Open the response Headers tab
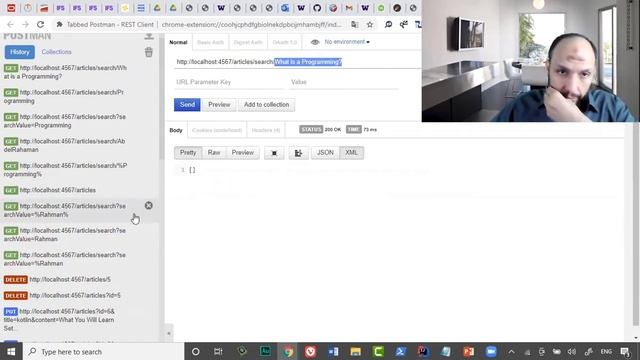Image resolution: width=640 pixels, height=360 pixels. 266,130
